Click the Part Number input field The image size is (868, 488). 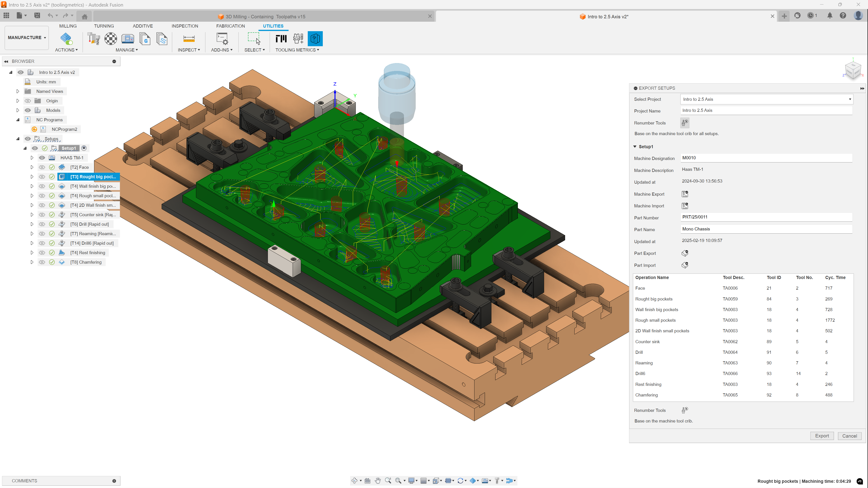click(766, 217)
